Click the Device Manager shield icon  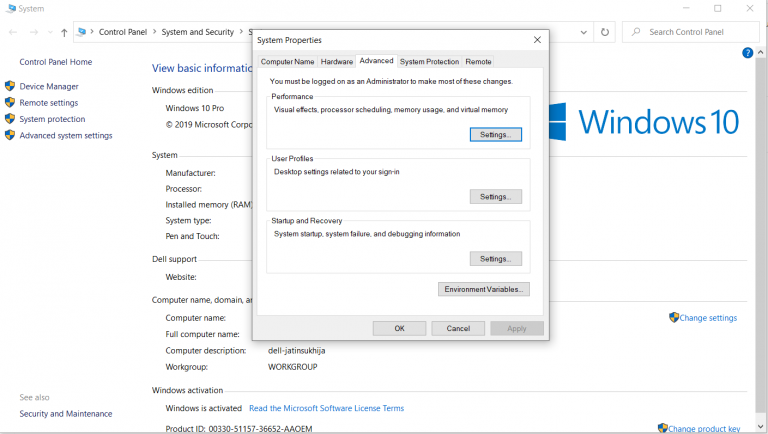click(10, 86)
